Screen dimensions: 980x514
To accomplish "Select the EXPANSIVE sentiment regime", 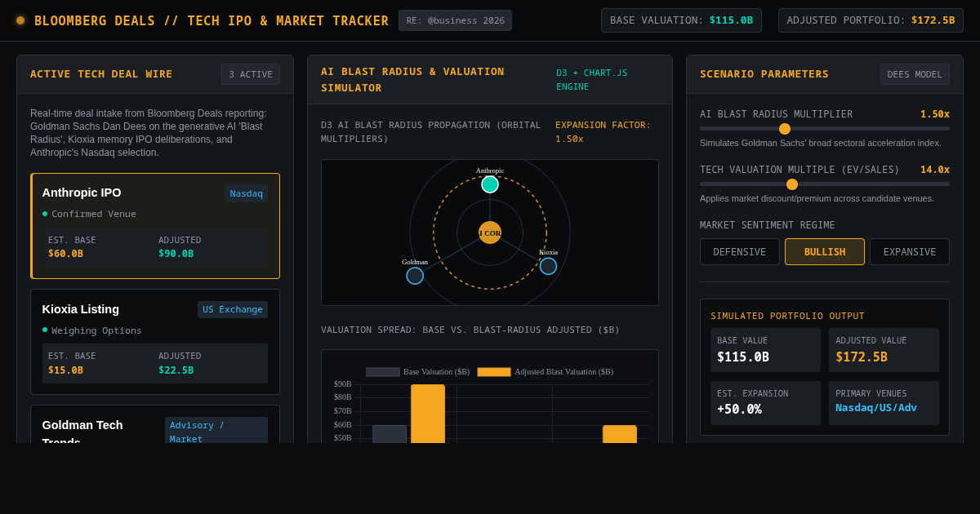I will pos(910,251).
